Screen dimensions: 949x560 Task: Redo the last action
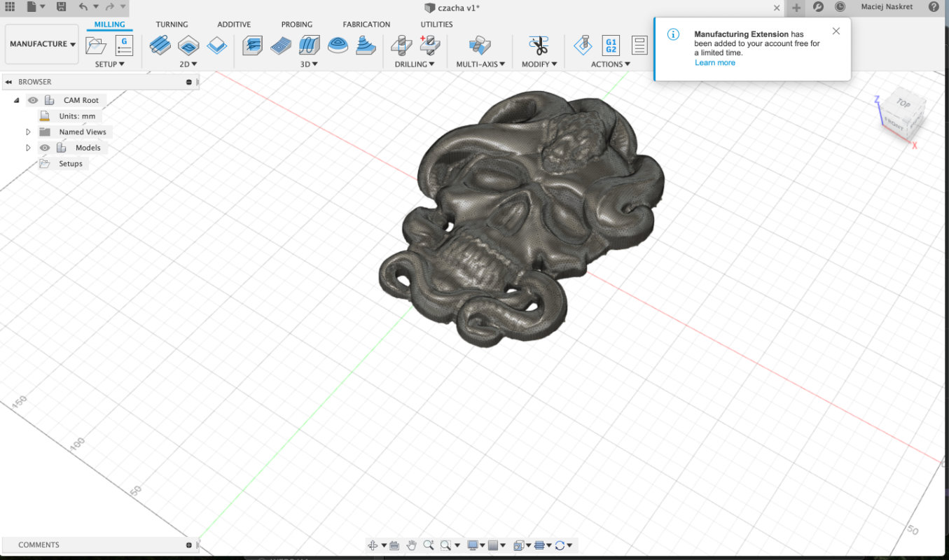point(109,7)
